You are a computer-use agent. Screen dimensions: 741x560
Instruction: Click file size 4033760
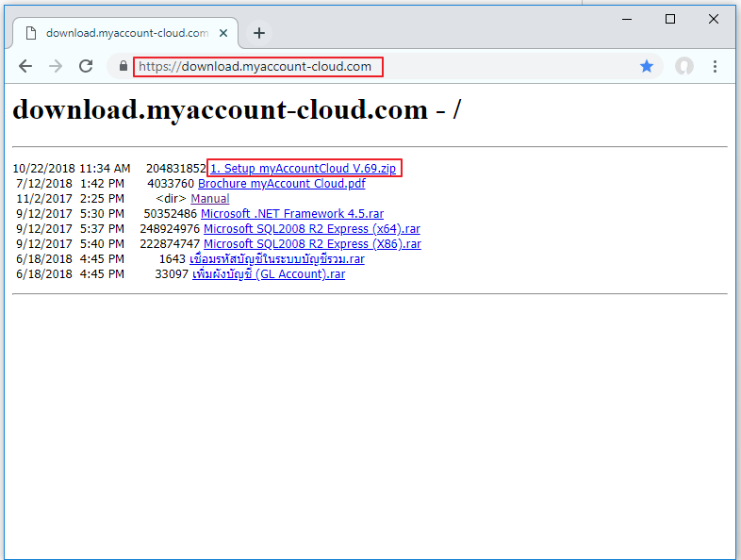[171, 183]
